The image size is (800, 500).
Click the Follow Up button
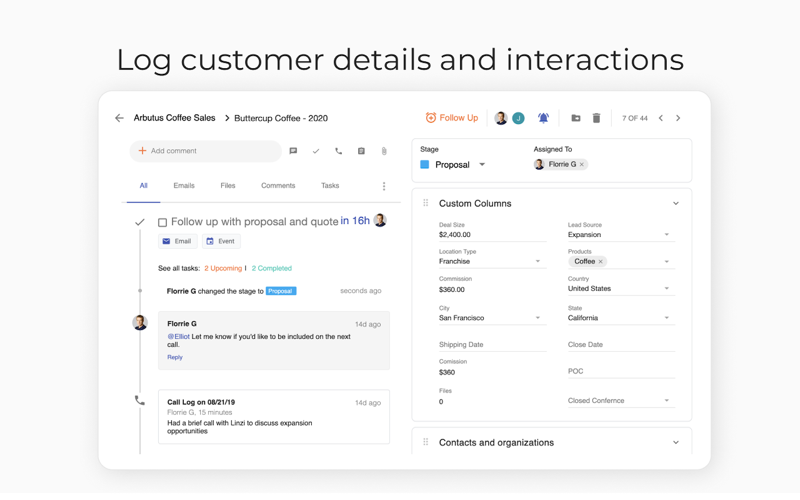coord(452,118)
